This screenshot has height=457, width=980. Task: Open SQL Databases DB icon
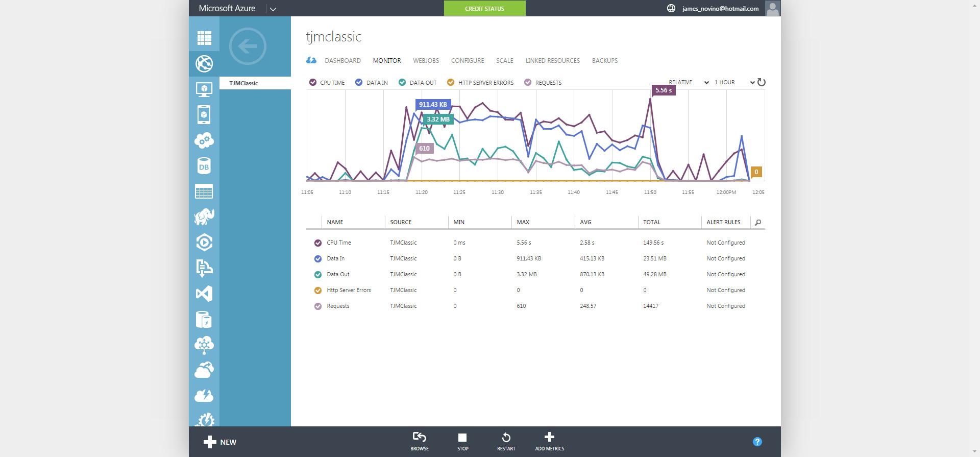point(204,166)
